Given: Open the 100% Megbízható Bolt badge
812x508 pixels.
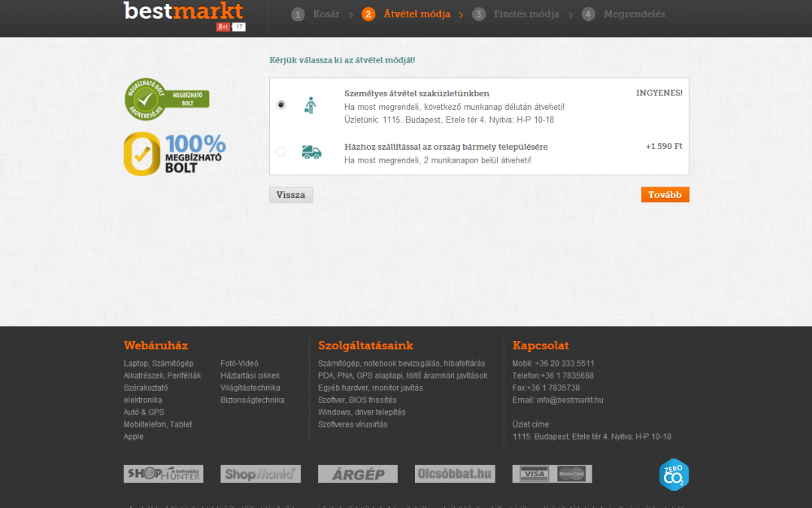Looking at the screenshot, I should [x=174, y=154].
